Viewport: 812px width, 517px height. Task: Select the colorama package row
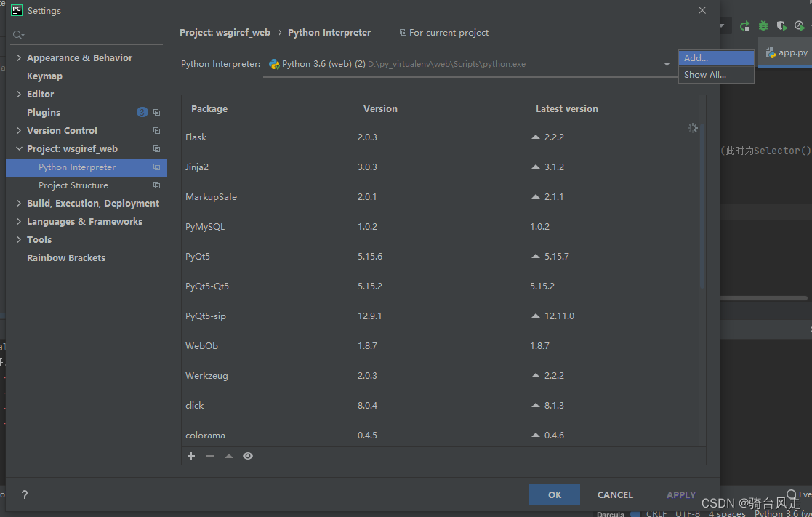point(441,435)
